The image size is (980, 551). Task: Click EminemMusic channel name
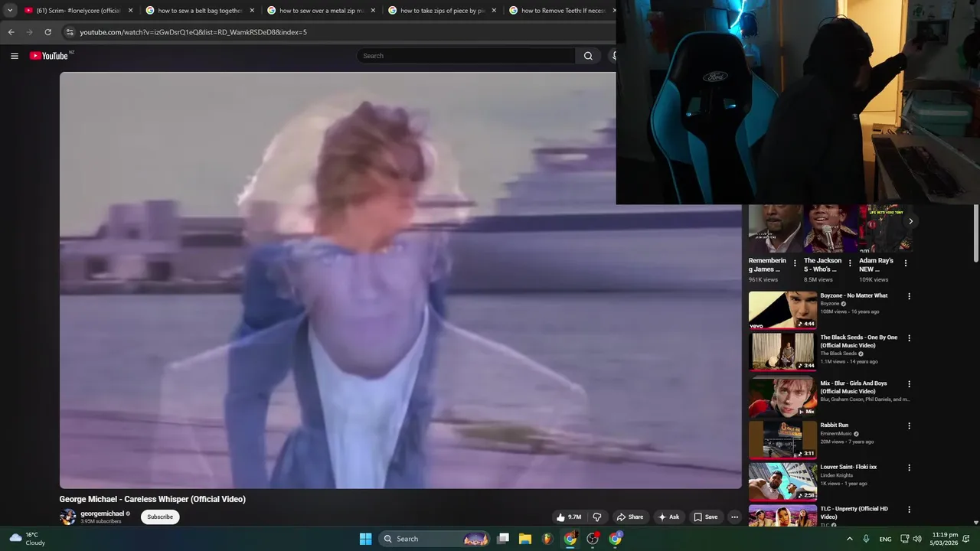click(x=835, y=434)
